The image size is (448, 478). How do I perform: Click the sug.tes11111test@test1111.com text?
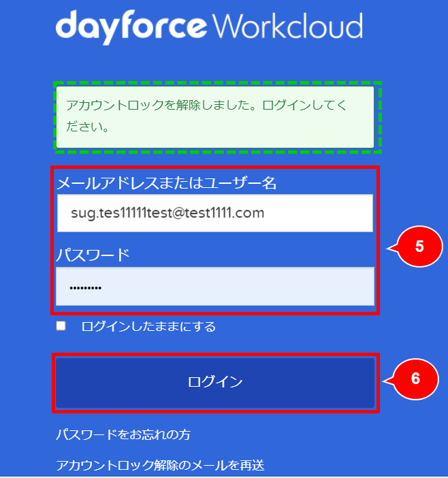167,213
